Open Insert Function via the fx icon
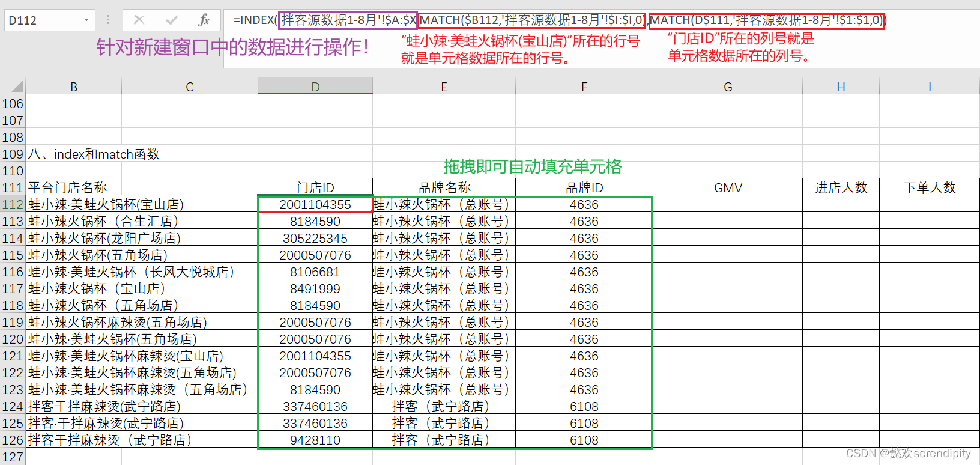 click(204, 20)
